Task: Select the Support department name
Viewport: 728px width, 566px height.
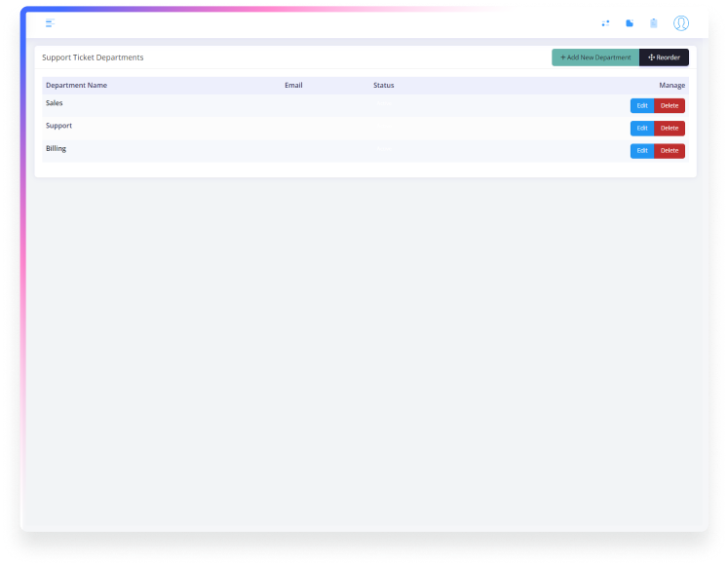Action: tap(58, 126)
